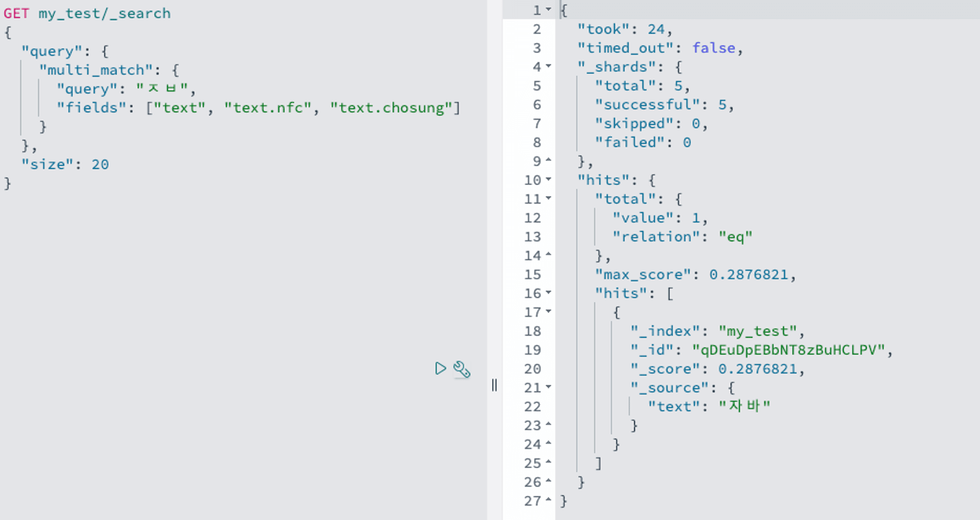980x520 pixels.
Task: Toggle fold arrow at line 24
Action: 549,443
